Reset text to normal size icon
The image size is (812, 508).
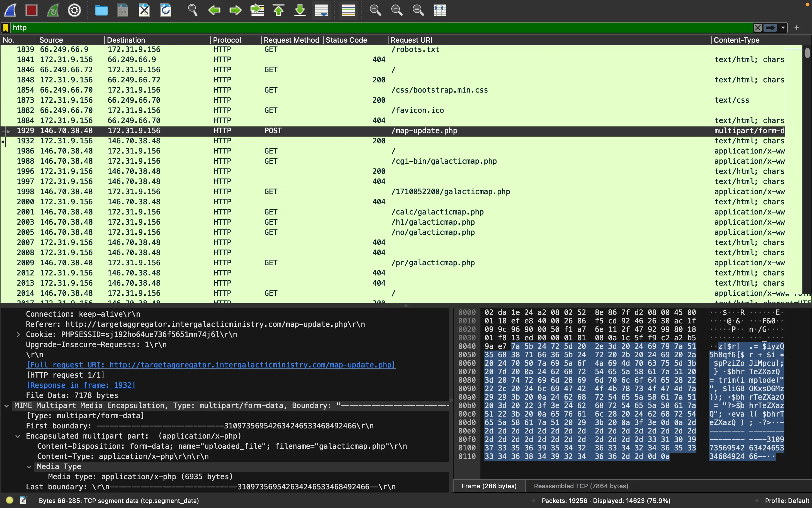(x=418, y=10)
